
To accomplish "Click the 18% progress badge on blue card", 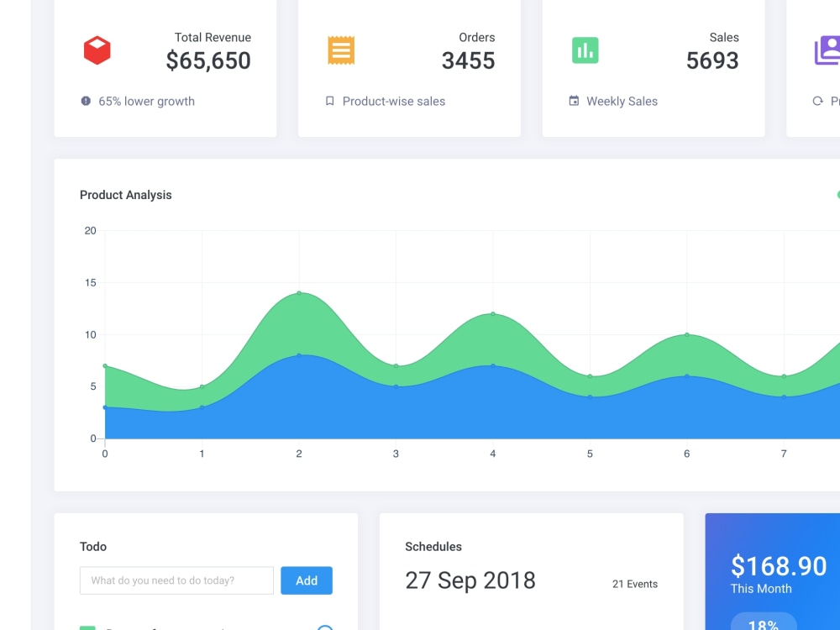I will tap(764, 624).
